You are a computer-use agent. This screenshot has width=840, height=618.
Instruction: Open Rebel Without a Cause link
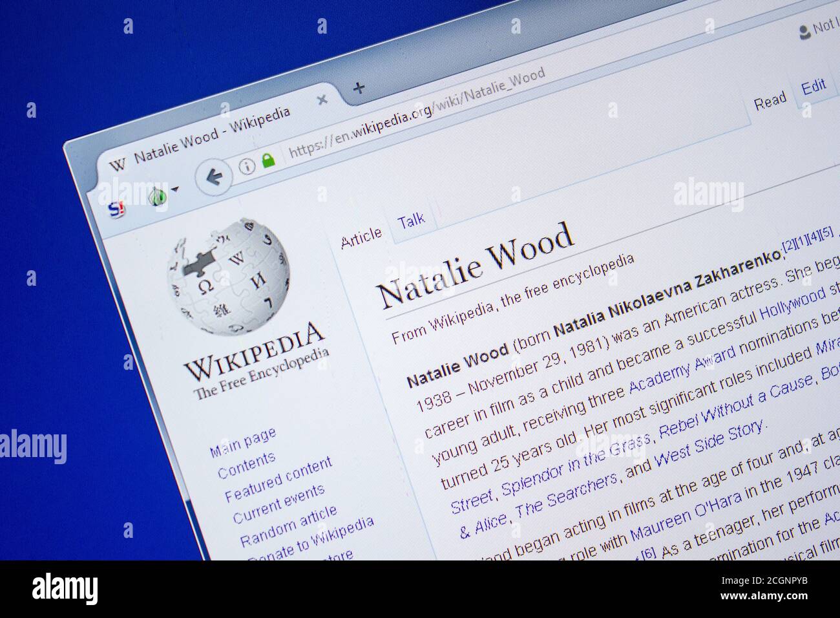pyautogui.click(x=735, y=410)
